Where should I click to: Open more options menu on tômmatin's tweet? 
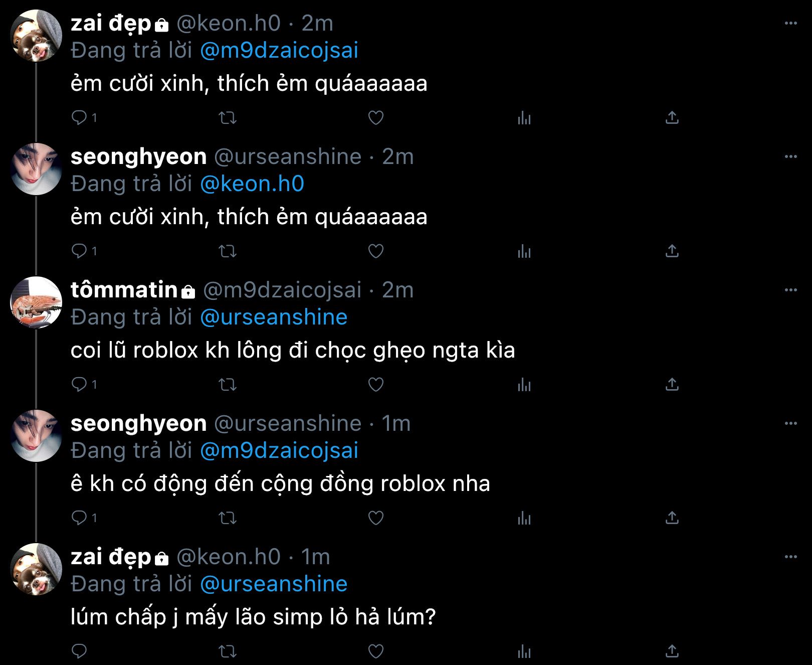[790, 290]
